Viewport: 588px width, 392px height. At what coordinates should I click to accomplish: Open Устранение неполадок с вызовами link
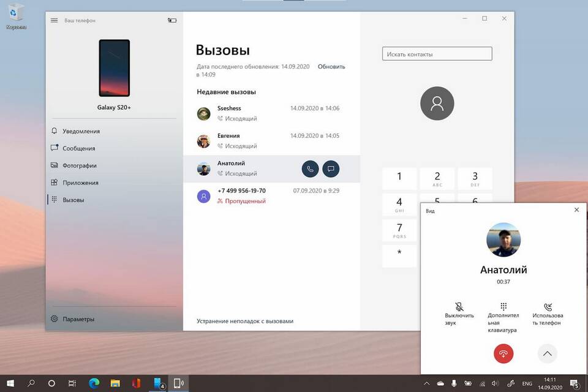245,321
